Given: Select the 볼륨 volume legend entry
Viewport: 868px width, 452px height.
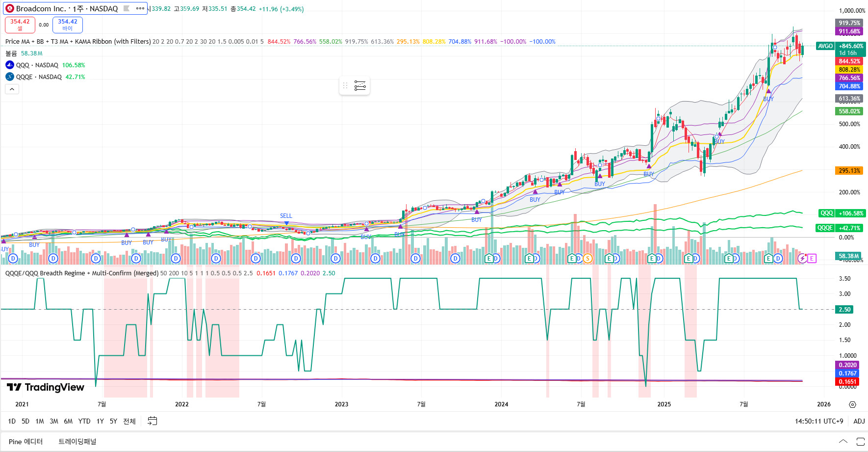Looking at the screenshot, I should pyautogui.click(x=11, y=53).
